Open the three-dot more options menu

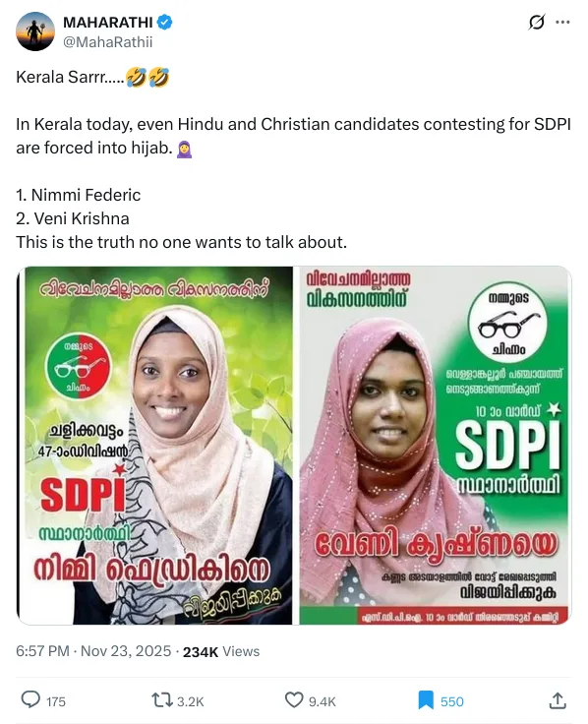click(x=562, y=23)
